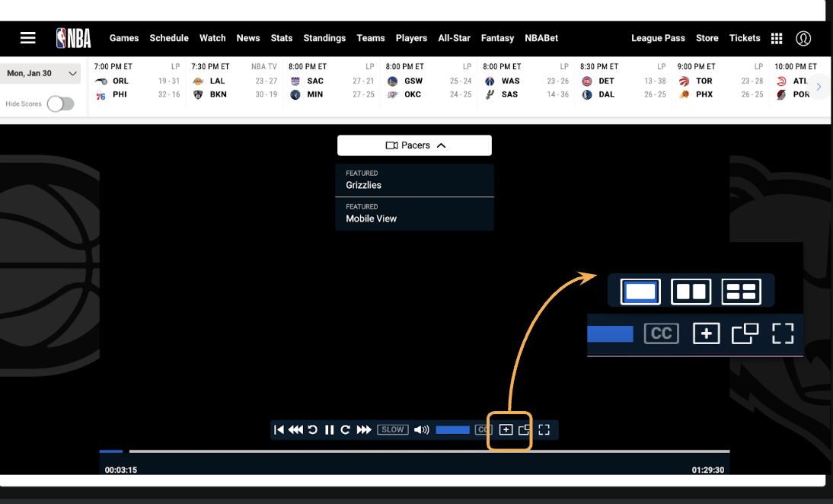
Task: Click the Detroit Pistons logo
Action: 587,81
